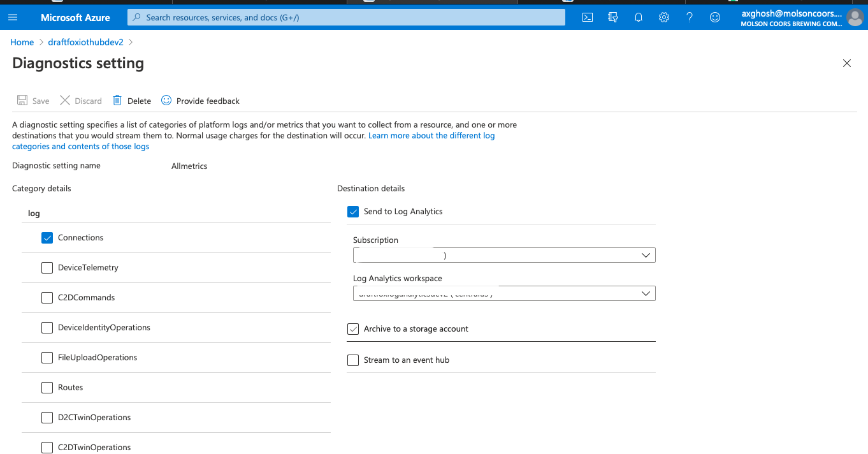
Task: Check the FileUploadOperations box
Action: pos(47,358)
